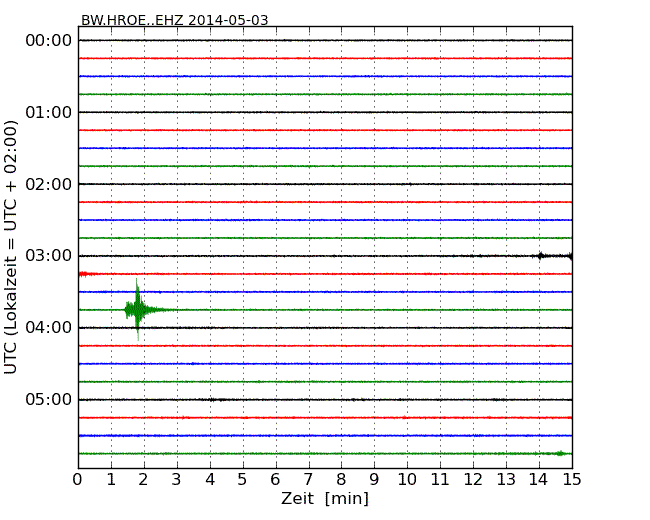Click the x-axis tick label "6"

(275, 480)
